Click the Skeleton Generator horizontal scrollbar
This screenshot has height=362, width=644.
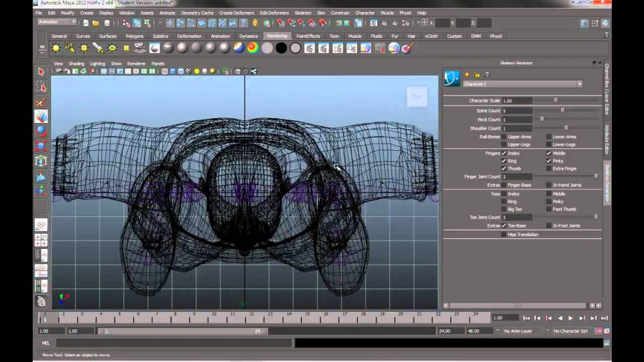point(518,305)
